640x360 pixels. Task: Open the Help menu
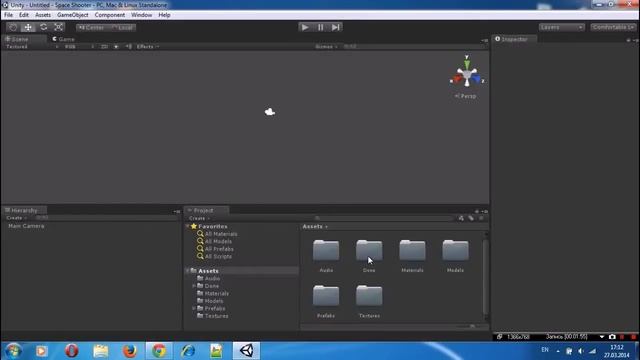pos(164,15)
